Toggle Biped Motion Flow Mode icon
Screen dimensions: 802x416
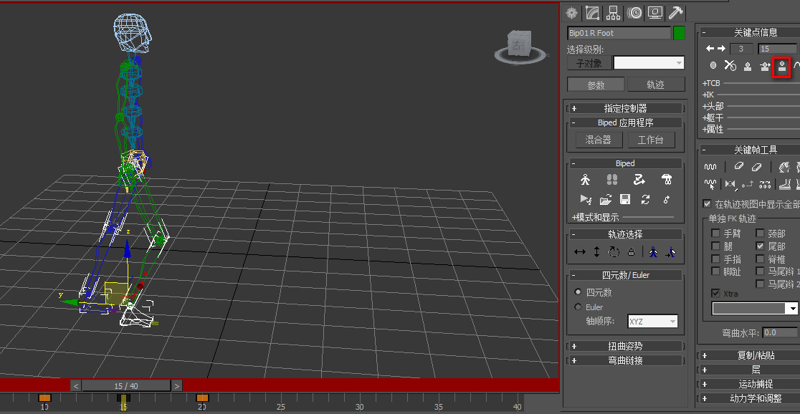point(639,180)
